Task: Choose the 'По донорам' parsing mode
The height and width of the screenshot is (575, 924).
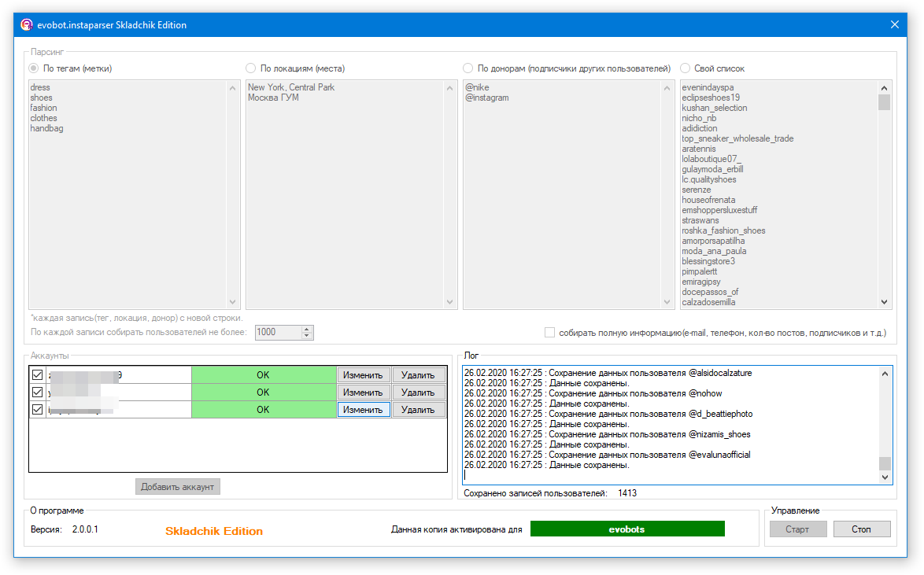Action: click(x=468, y=68)
